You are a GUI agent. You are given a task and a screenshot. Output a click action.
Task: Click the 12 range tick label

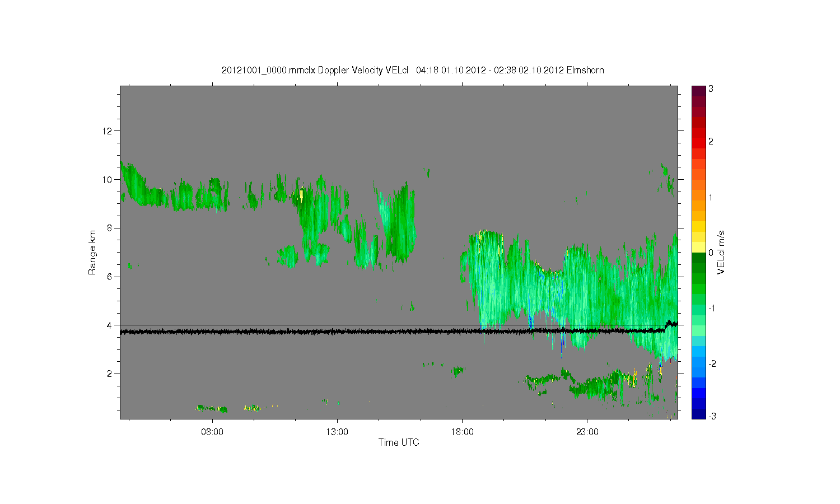(108, 131)
